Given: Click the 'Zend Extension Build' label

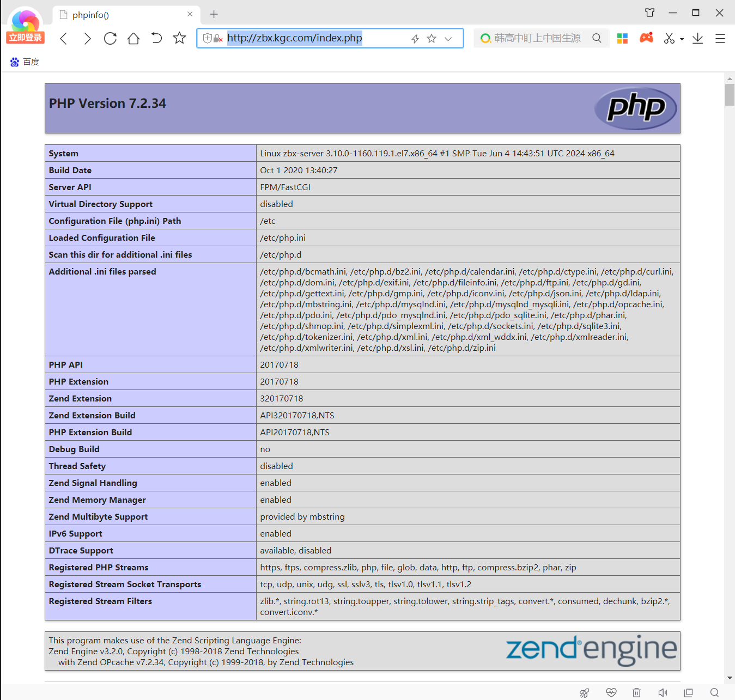Looking at the screenshot, I should [x=92, y=416].
